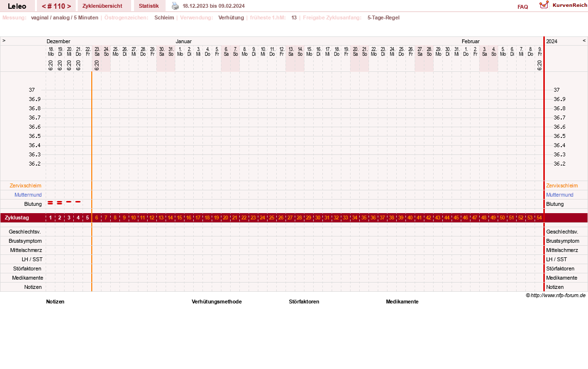Click the heavy bleeding mark on day 1
The image size is (588, 369).
(50, 202)
